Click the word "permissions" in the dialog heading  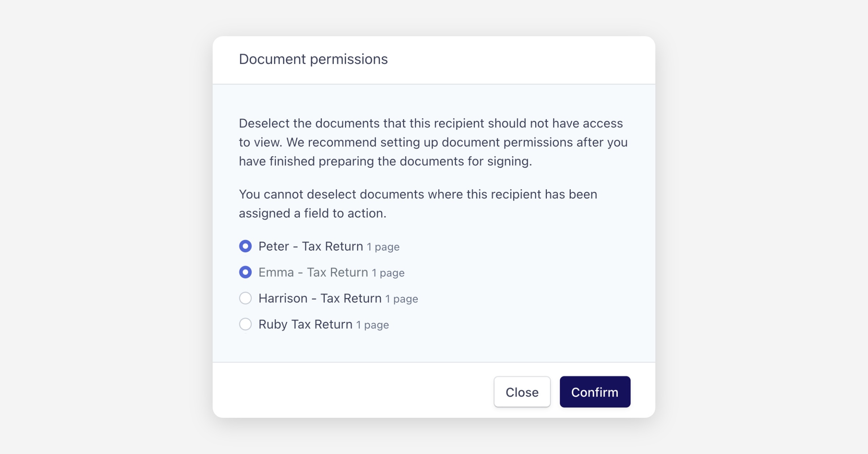click(349, 59)
